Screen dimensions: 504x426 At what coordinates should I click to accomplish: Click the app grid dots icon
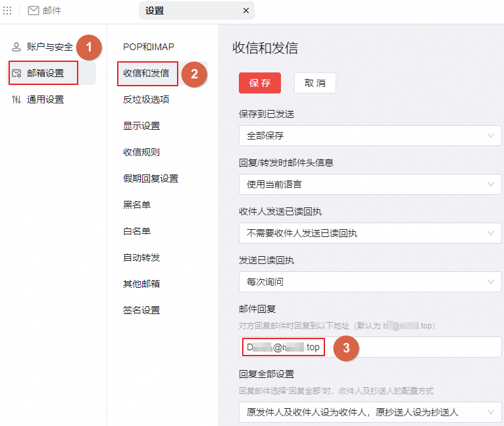pos(8,11)
